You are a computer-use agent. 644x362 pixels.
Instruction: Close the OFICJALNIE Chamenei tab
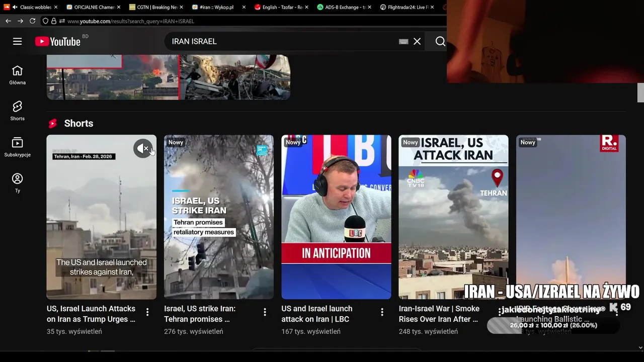pyautogui.click(x=118, y=7)
